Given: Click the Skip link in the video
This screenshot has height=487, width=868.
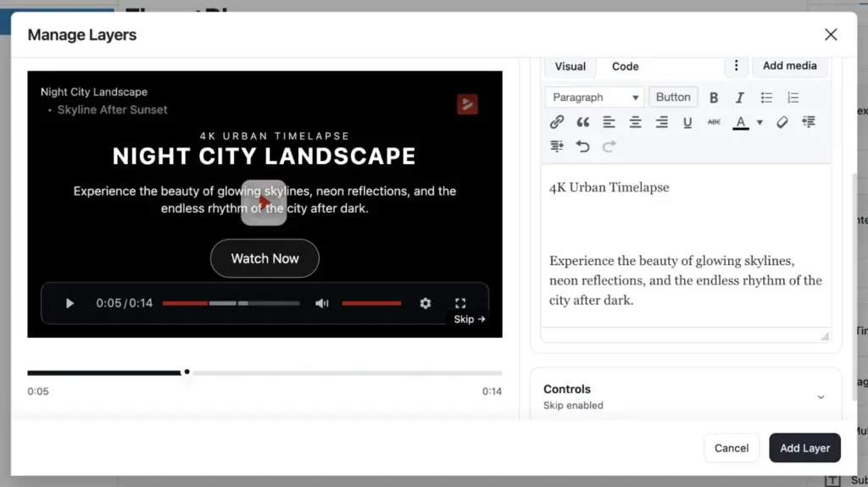Looking at the screenshot, I should [470, 319].
